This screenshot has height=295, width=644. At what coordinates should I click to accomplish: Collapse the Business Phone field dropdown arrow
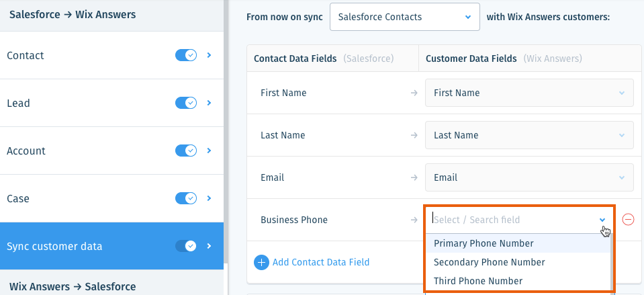point(602,220)
